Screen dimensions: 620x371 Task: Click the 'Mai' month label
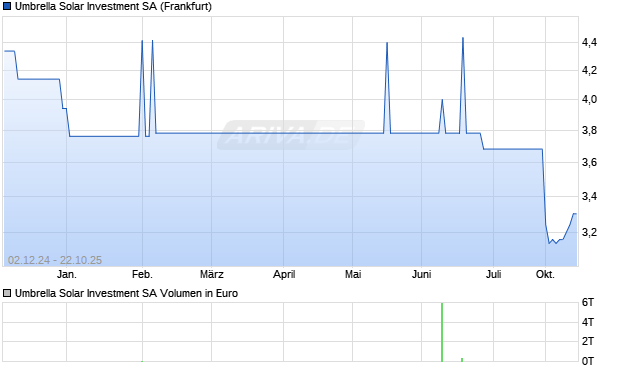353,274
